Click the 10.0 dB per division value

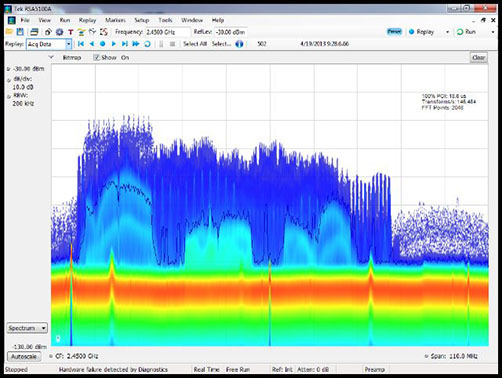coord(23,87)
